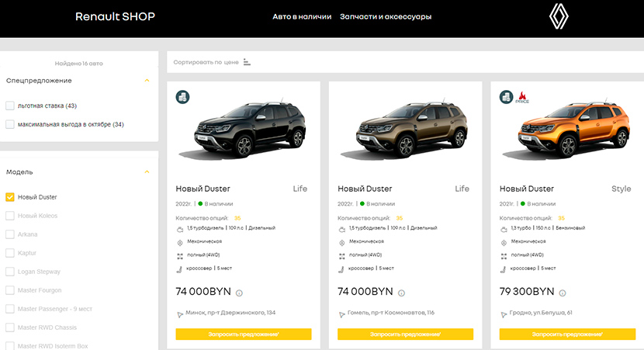Image resolution: width=644 pixels, height=350 pixels.
Task: Click the Renault diamond logo
Action: [x=559, y=16]
